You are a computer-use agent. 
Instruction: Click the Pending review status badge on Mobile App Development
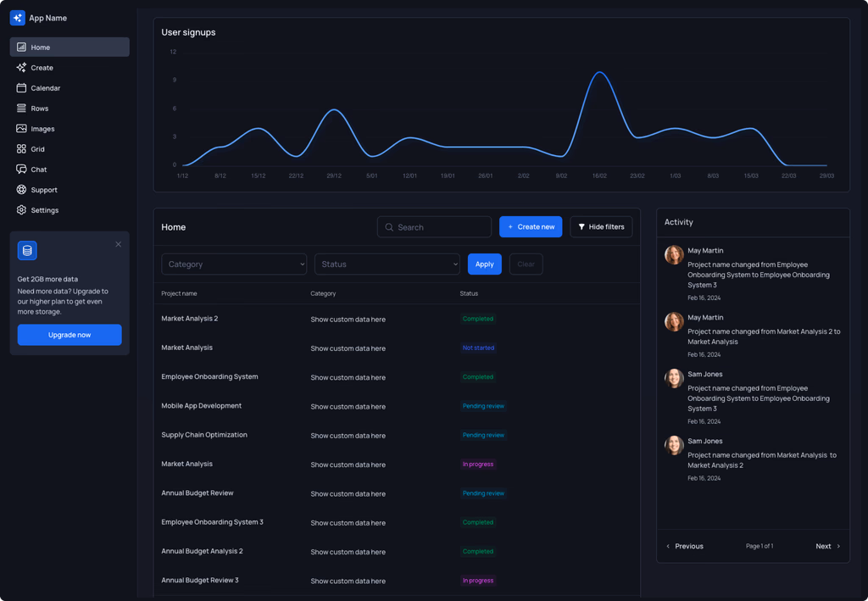pos(483,406)
